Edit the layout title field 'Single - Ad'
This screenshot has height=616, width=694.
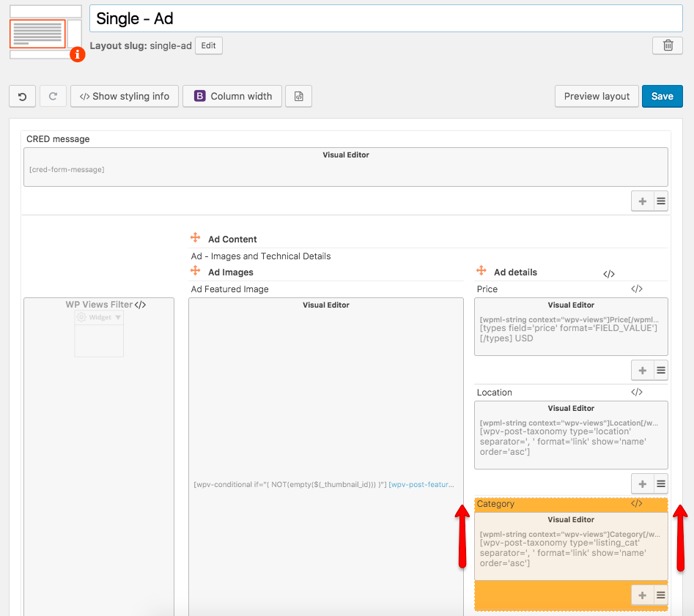click(386, 18)
